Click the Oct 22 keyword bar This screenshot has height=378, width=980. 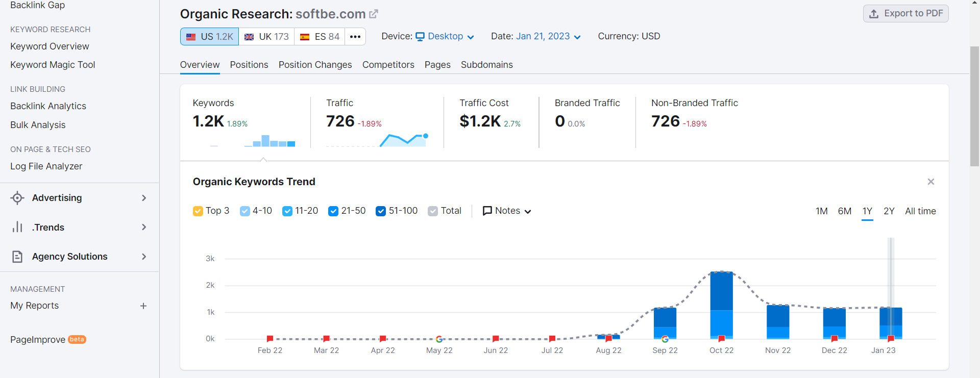[x=721, y=305]
